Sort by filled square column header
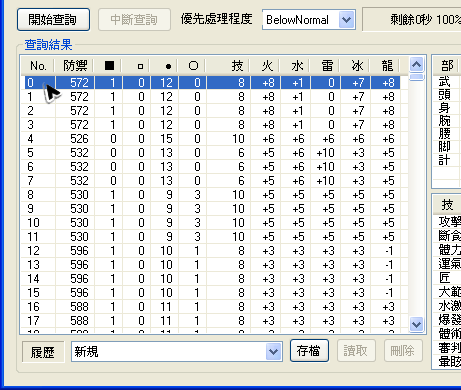This screenshot has height=390, width=461. (109, 66)
